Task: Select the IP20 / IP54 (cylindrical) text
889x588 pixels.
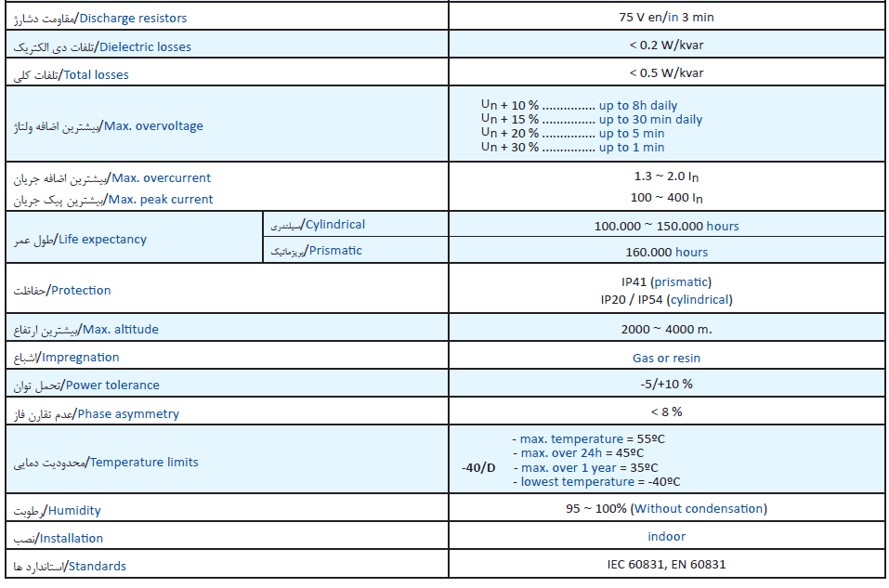Action: click(666, 299)
